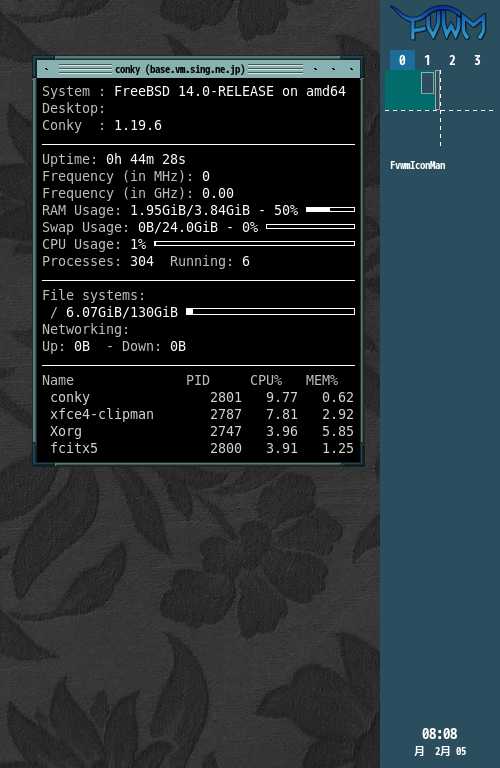The height and width of the screenshot is (768, 500).
Task: Click the Swap value 0B/24.0GiB
Action: [178, 227]
